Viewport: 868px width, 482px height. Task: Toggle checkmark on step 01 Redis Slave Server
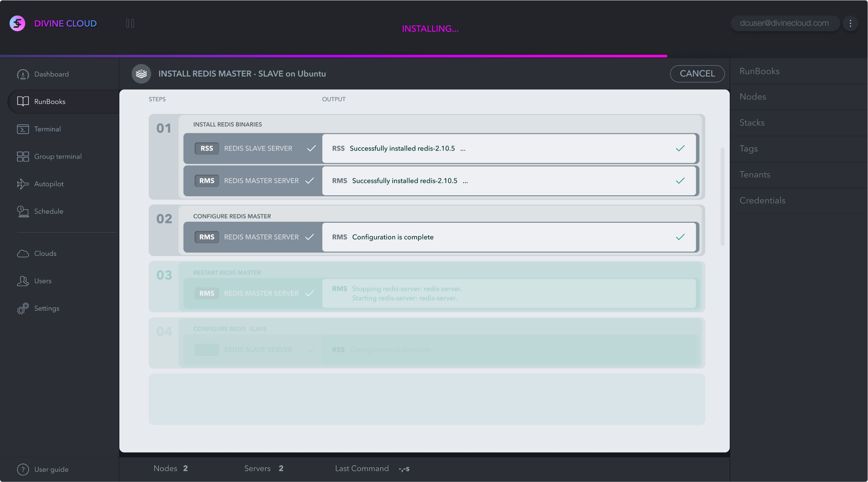pyautogui.click(x=311, y=148)
